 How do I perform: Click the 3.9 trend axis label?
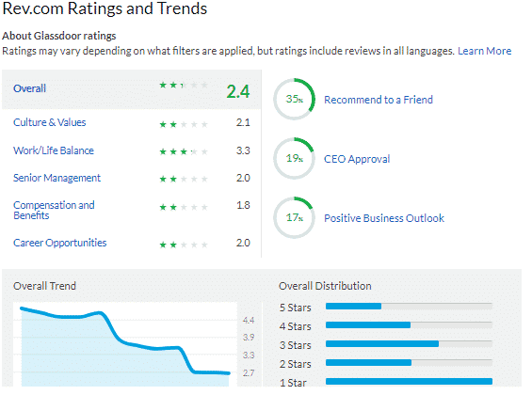[249, 338]
